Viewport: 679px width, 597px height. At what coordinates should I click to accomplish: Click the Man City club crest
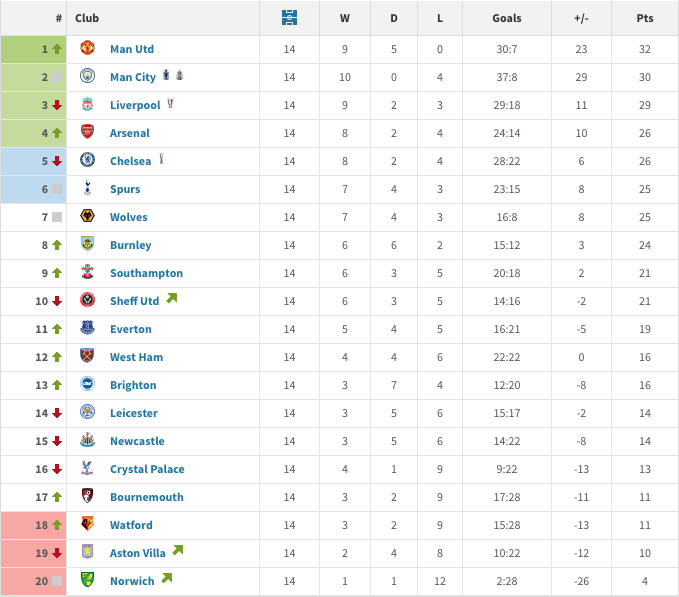tap(87, 76)
